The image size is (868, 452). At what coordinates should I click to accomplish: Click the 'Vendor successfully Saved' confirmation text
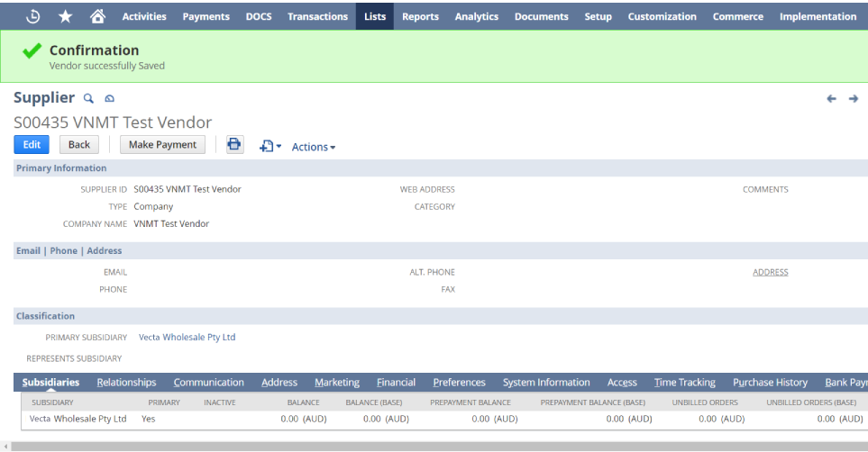[107, 66]
